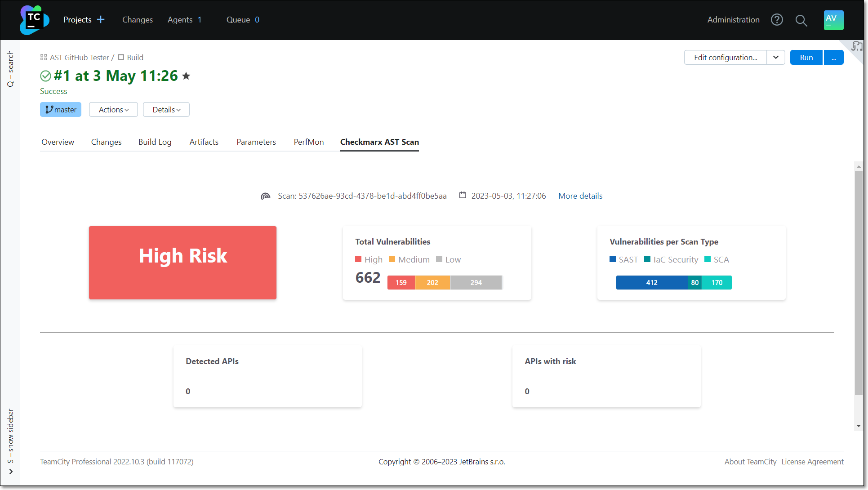Click the blue SAST legend swatch
Image resolution: width=868 pixels, height=490 pixels.
coord(613,259)
